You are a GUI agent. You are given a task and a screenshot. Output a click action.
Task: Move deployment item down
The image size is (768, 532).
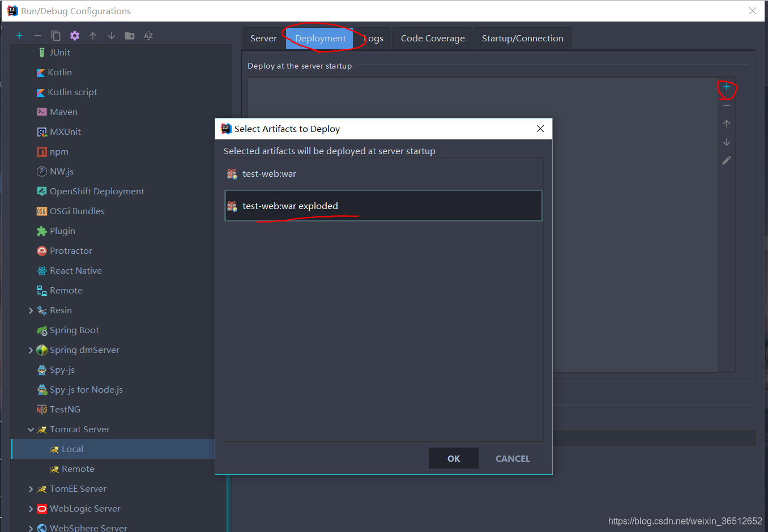tap(727, 142)
